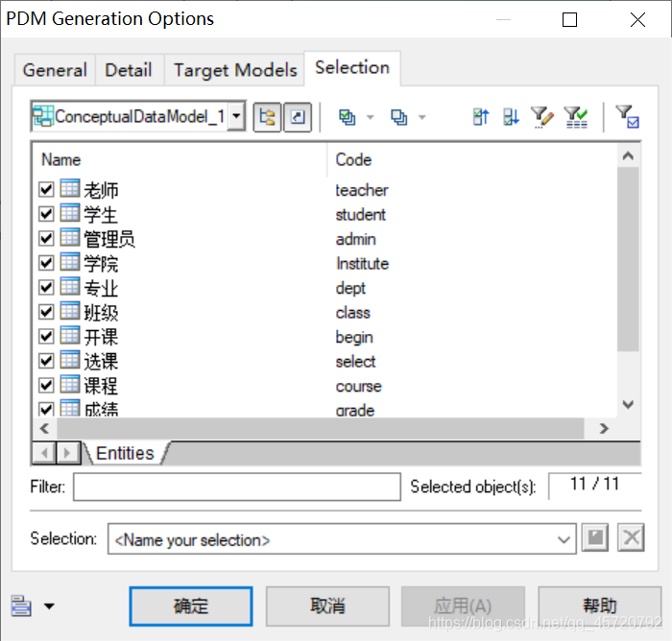Screen dimensions: 672x641
Task: Click inside the Filter input field
Action: coord(237,487)
